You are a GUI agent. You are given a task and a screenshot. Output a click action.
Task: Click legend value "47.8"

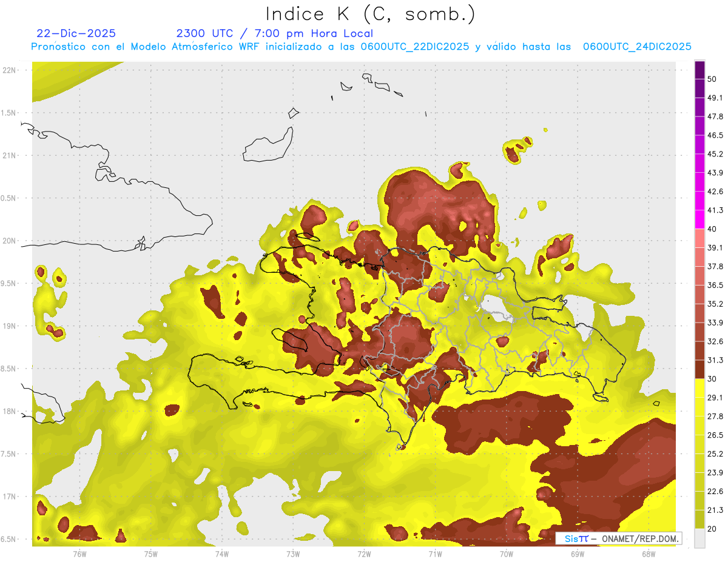click(x=715, y=117)
